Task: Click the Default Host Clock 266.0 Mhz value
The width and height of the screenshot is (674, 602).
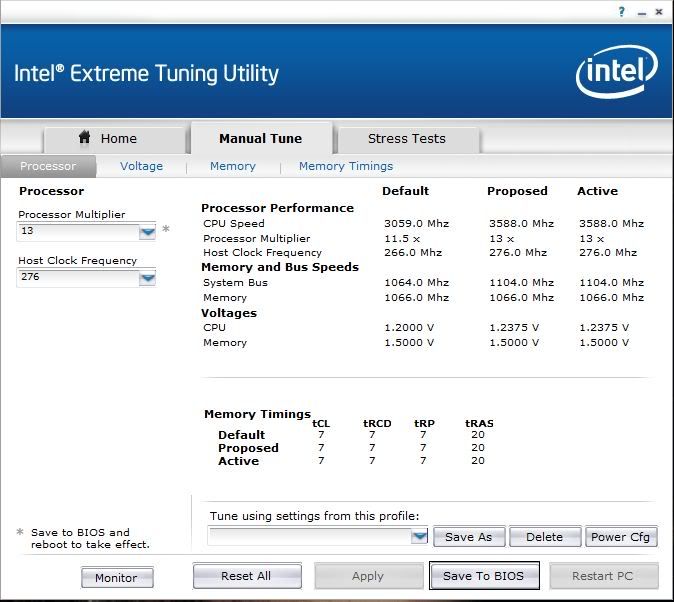Action: click(413, 252)
